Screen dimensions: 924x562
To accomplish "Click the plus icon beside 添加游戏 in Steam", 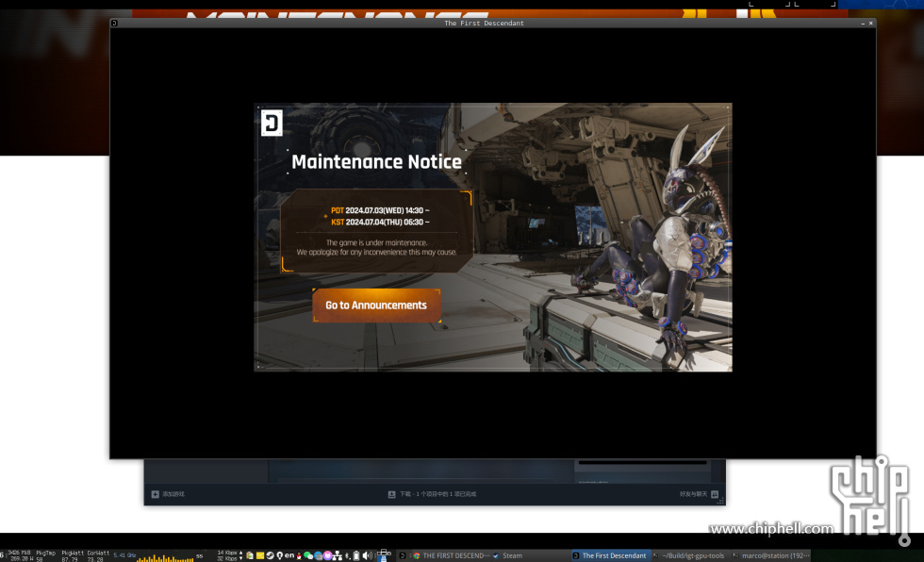I will (155, 494).
